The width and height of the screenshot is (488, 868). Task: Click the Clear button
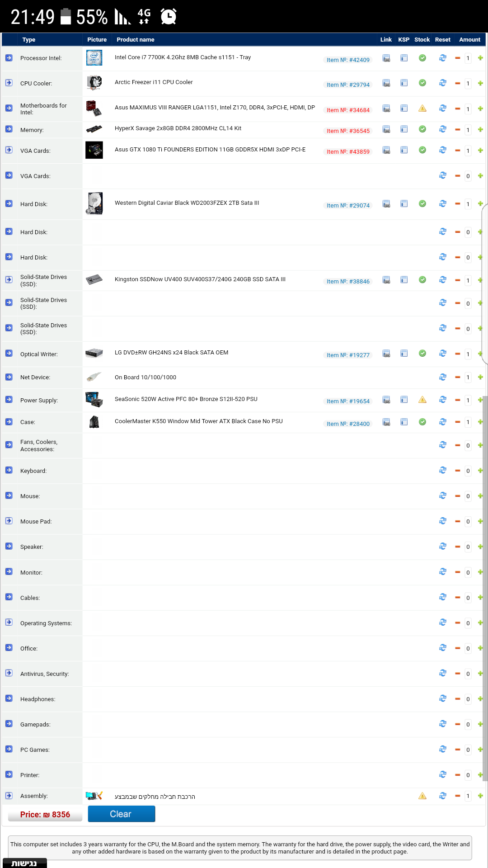(x=122, y=814)
